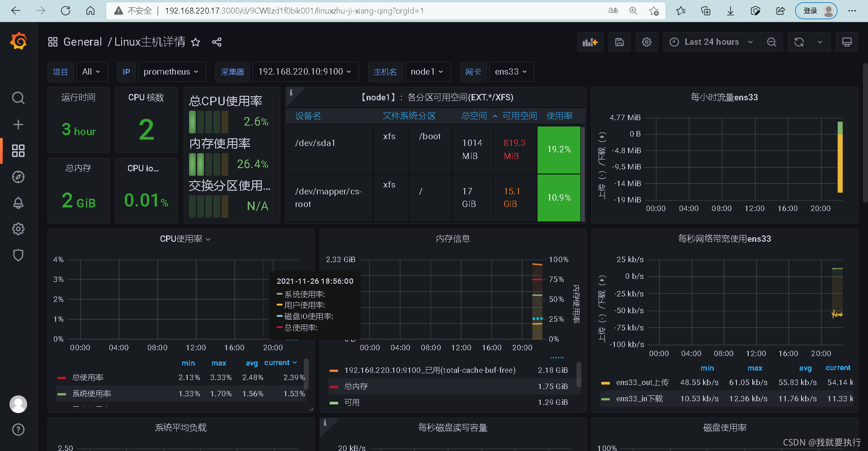Click the 19.2% usage cell for /dev/sda1
The width and height of the screenshot is (868, 451).
[559, 150]
